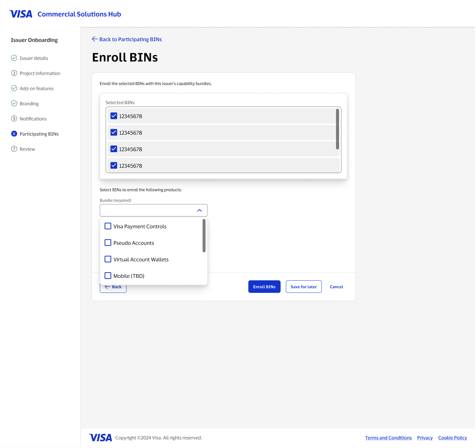Click the step 2 circle icon
Image resolution: width=476 pixels, height=448 pixels.
(x=14, y=73)
